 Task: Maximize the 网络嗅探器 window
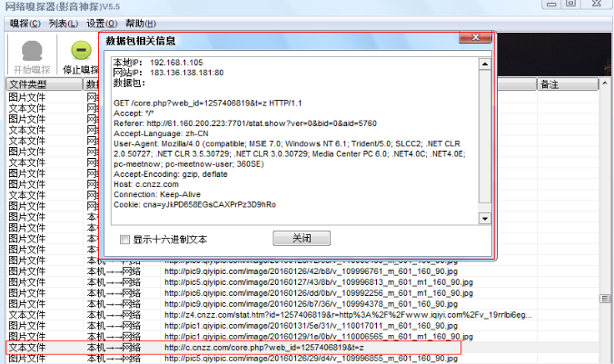point(571,4)
